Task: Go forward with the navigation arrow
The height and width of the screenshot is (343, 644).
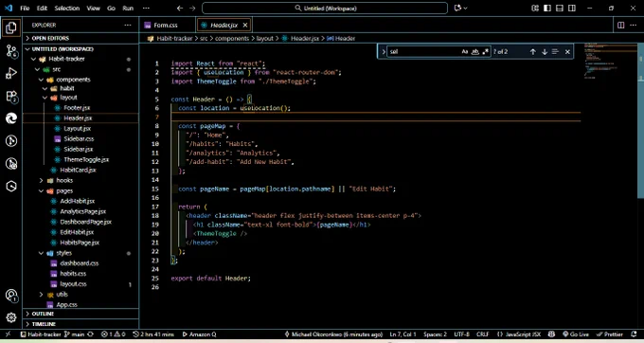Action: click(x=192, y=8)
